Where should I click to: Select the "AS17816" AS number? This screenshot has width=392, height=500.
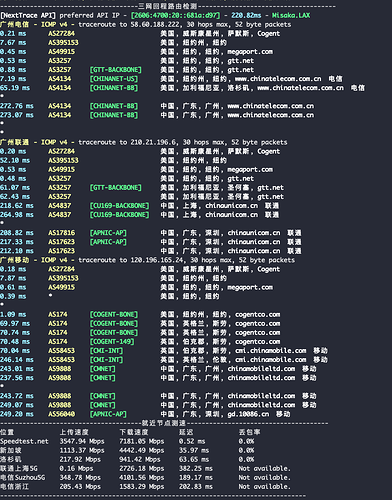61,233
